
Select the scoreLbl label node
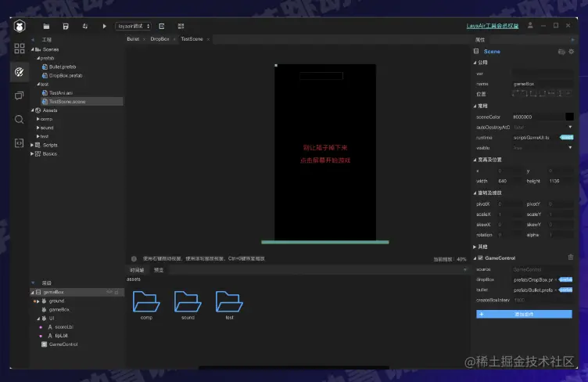(x=64, y=327)
